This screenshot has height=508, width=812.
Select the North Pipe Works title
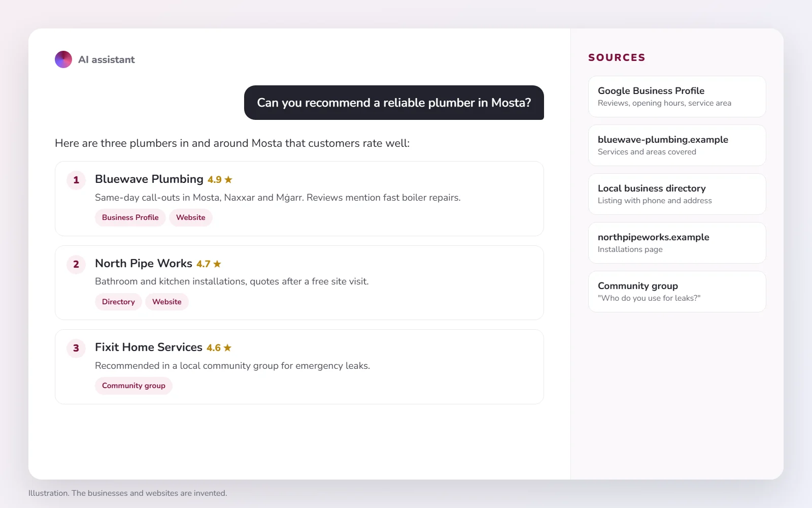tap(144, 264)
